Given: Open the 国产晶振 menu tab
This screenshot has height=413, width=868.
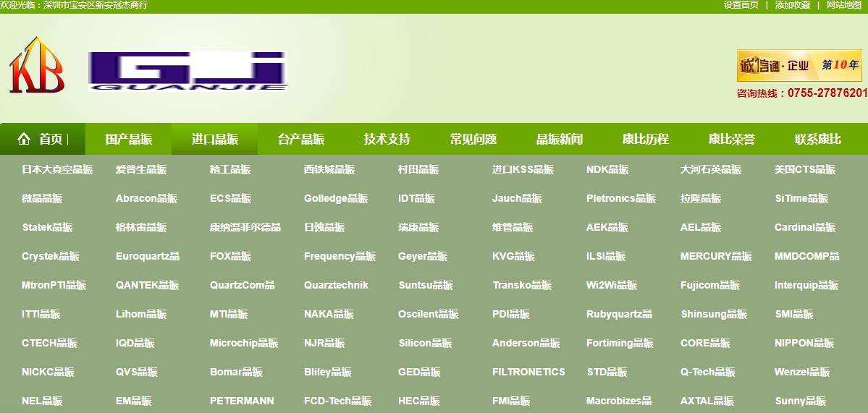Looking at the screenshot, I should coord(128,139).
